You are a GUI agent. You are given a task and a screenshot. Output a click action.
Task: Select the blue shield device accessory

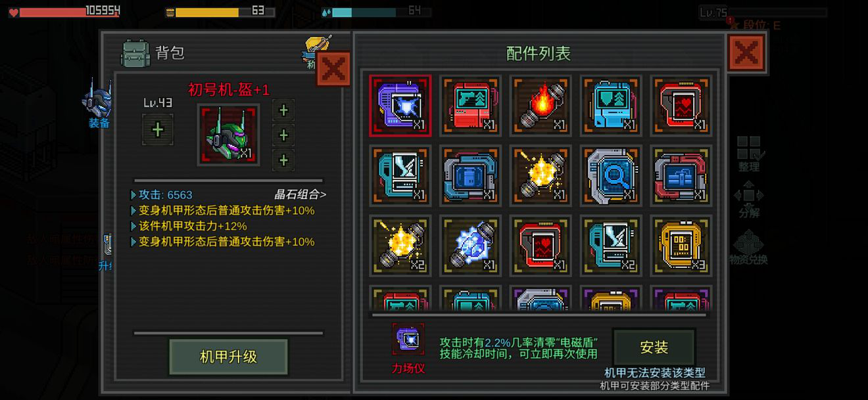(611, 106)
